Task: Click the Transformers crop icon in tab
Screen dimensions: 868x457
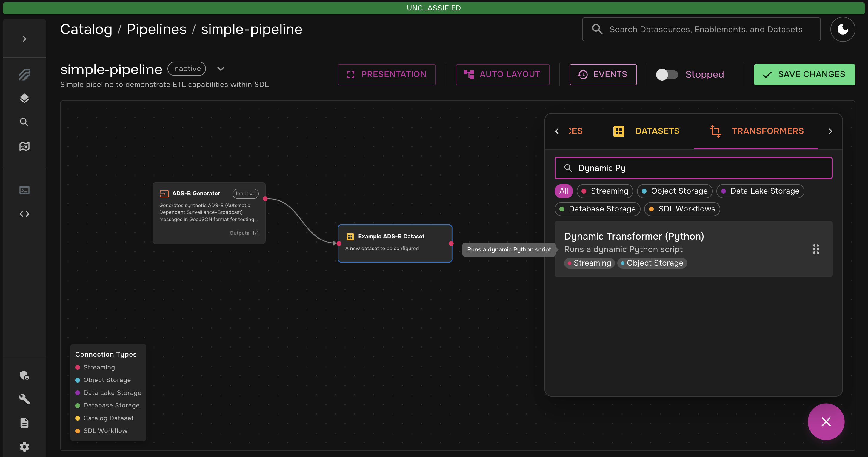Action: coord(715,131)
